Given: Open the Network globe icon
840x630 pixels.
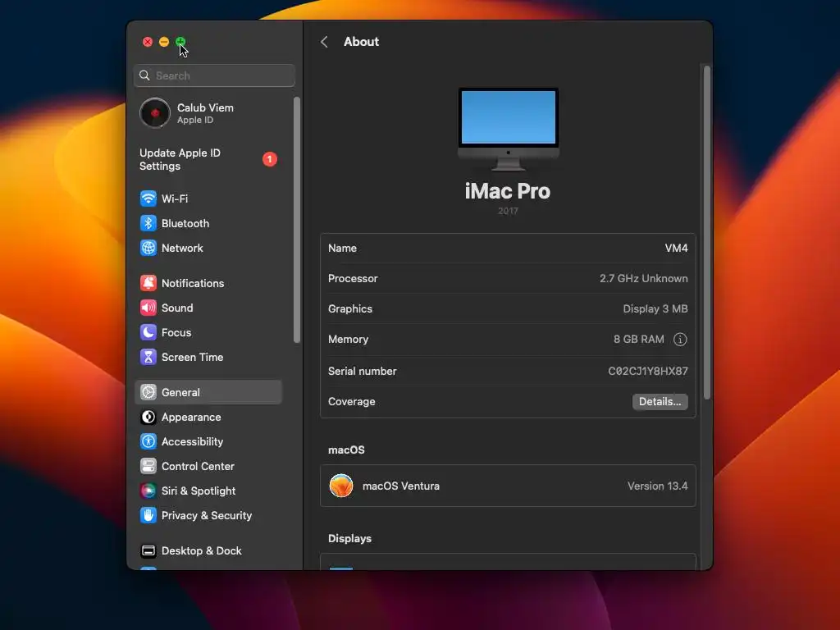Looking at the screenshot, I should coord(148,248).
